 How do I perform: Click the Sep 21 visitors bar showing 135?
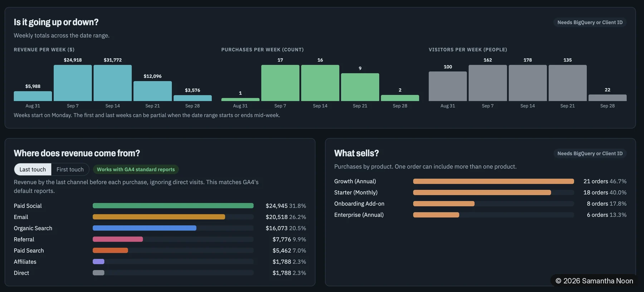coord(567,83)
